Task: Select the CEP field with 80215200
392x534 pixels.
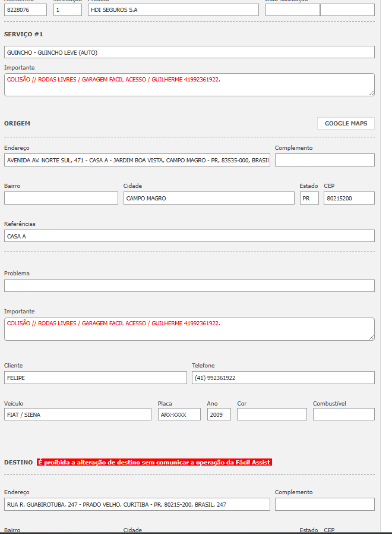Action: 349,198
